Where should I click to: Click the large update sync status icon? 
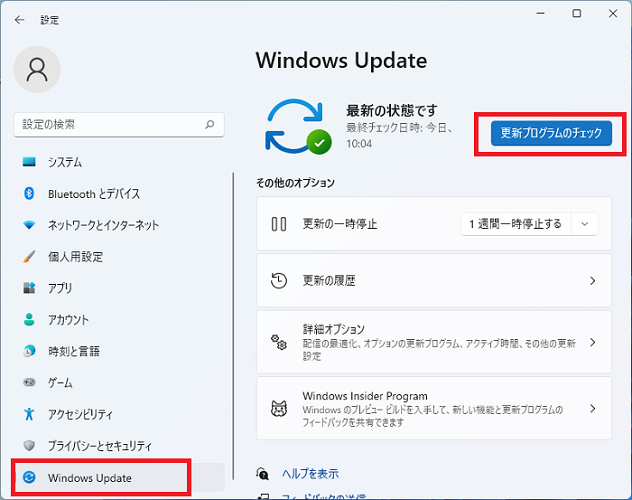pos(298,126)
